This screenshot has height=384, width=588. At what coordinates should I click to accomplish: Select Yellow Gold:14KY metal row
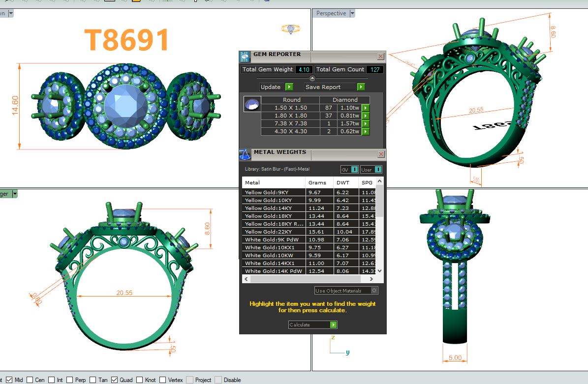(274, 208)
